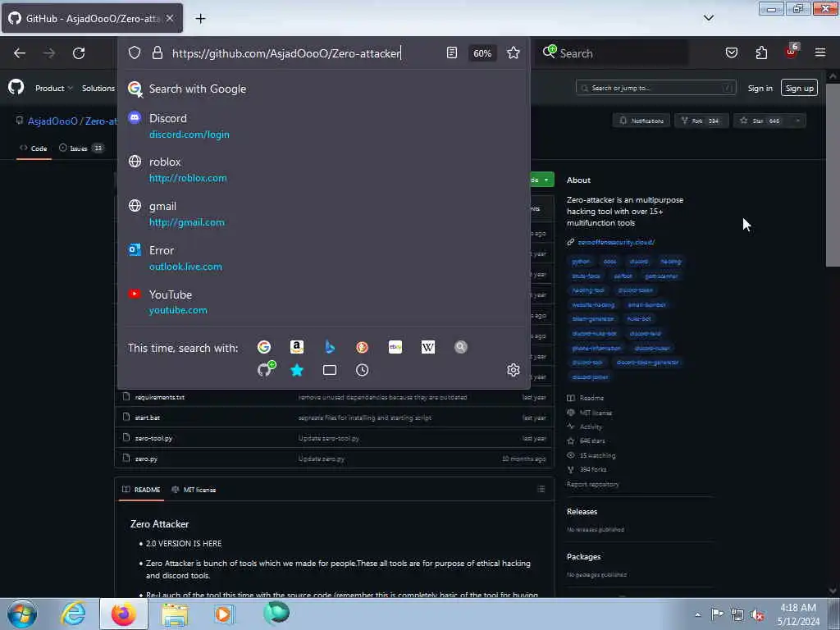Open the Firefox hamburger menu
Image resolution: width=840 pixels, height=630 pixels.
pyautogui.click(x=820, y=52)
